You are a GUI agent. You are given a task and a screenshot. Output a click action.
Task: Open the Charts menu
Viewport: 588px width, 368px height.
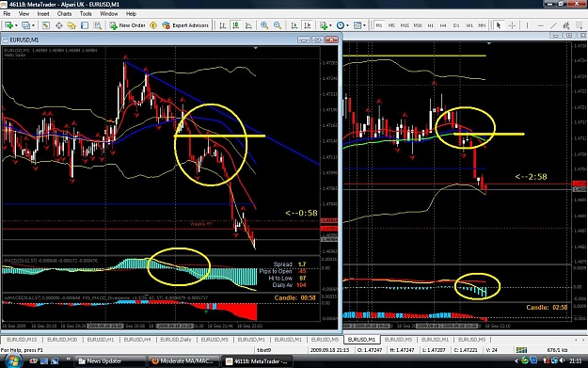click(64, 14)
